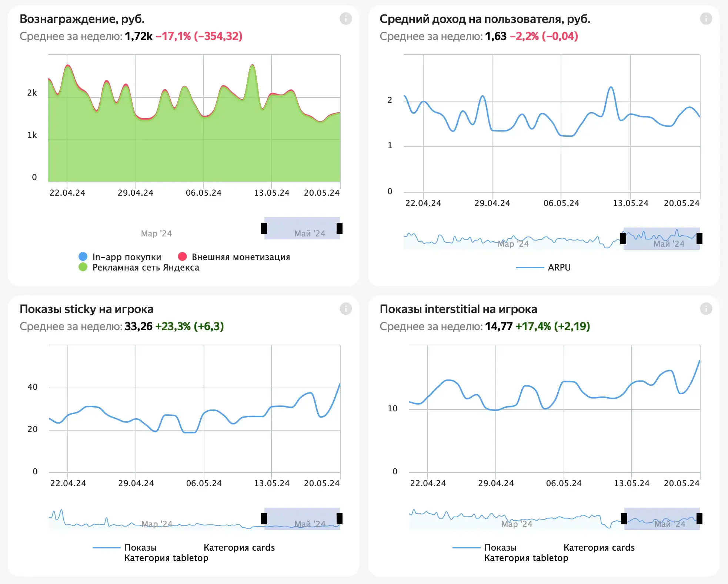Viewport: 728px width, 584px height.
Task: Click left range handle in Вознаграждение navigator
Action: (x=264, y=228)
